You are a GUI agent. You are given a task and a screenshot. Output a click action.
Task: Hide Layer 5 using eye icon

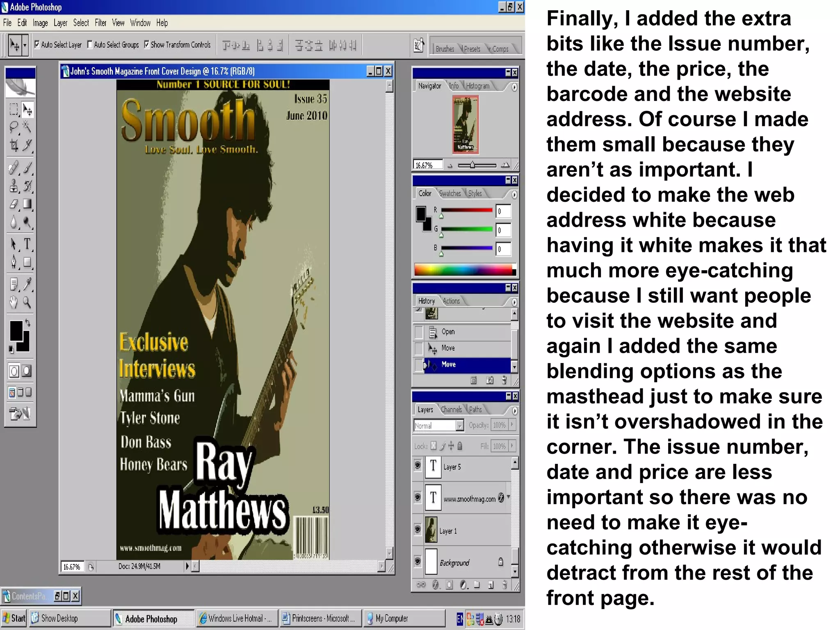pyautogui.click(x=418, y=466)
